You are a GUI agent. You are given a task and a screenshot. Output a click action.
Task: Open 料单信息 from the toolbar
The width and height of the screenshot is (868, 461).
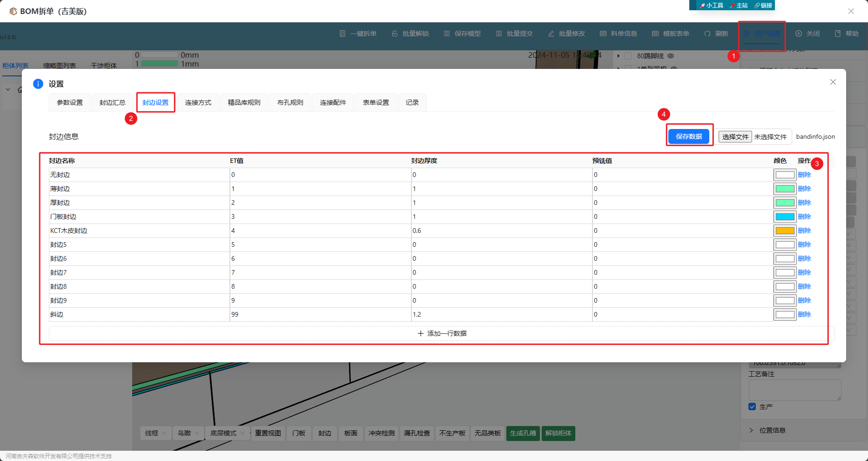pos(619,34)
